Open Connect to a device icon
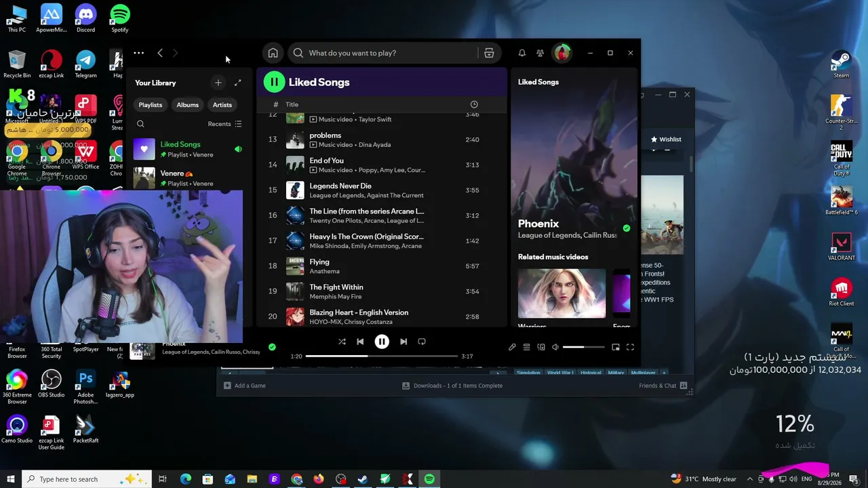 [541, 347]
